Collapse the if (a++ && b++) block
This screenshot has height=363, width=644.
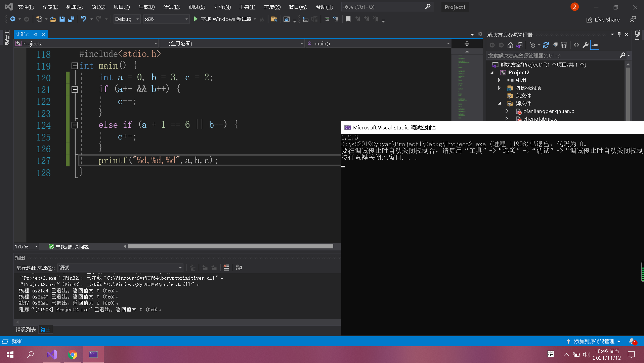(75, 89)
